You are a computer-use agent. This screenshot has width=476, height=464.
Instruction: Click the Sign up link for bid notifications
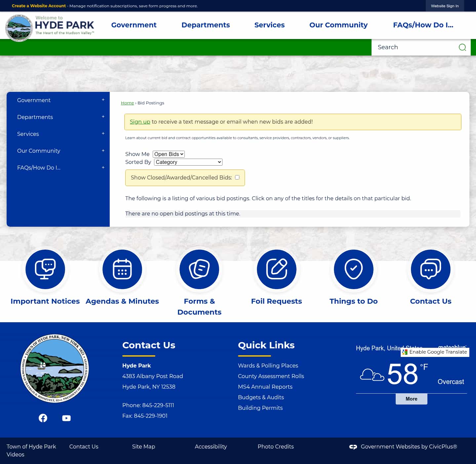[x=139, y=122]
